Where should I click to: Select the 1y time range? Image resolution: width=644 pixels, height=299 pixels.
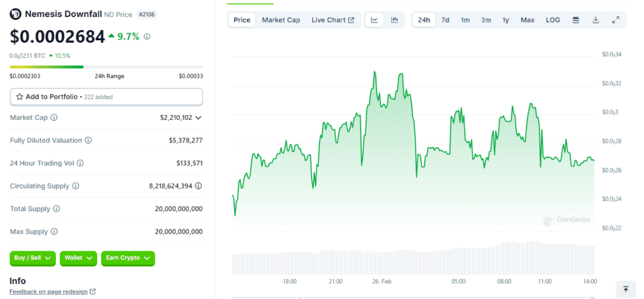pyautogui.click(x=506, y=20)
